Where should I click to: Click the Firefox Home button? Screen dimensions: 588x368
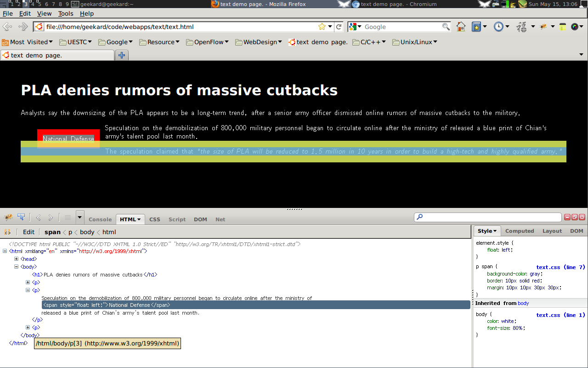pyautogui.click(x=461, y=27)
